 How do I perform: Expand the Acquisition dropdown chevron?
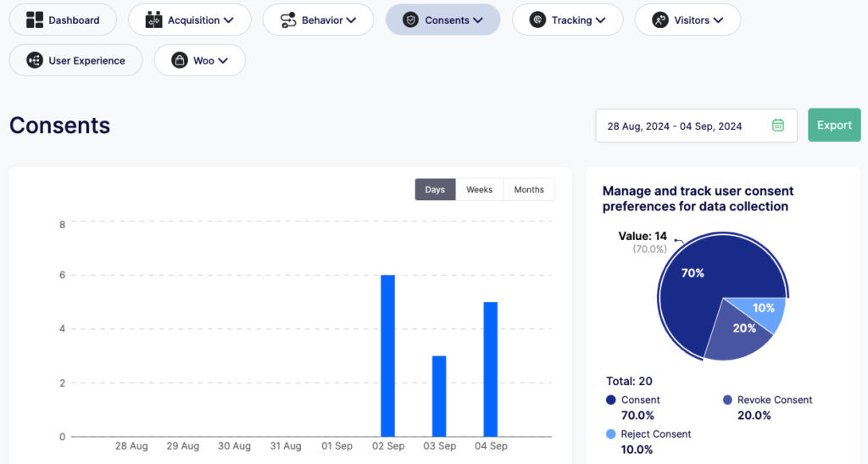click(x=229, y=20)
